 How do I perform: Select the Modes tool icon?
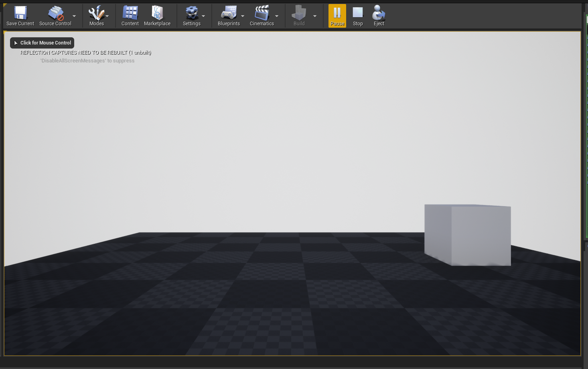point(96,13)
